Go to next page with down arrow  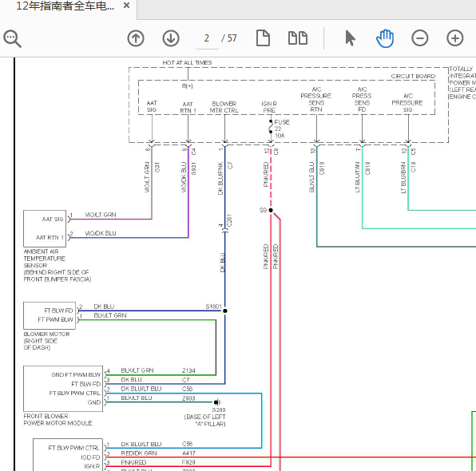click(171, 38)
